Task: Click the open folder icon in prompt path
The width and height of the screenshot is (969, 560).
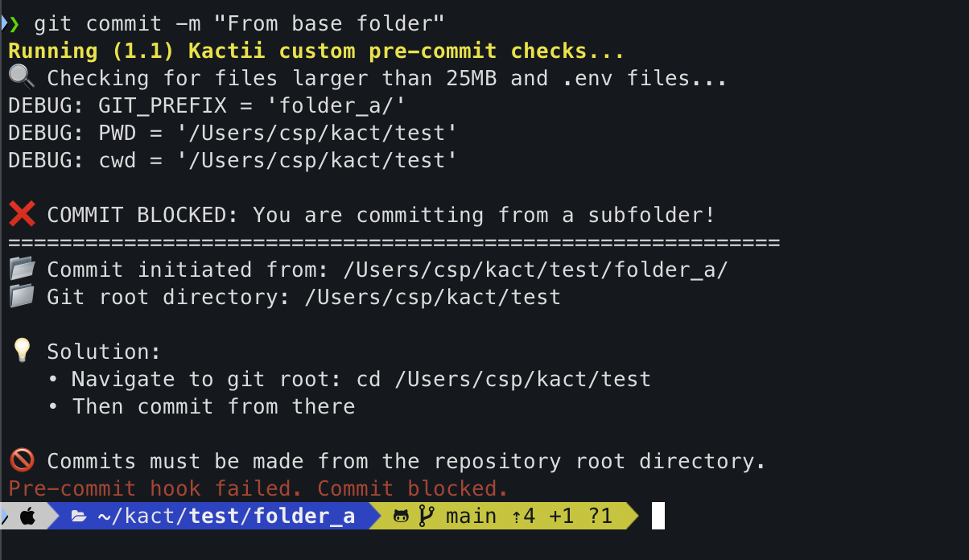Action: tap(79, 516)
